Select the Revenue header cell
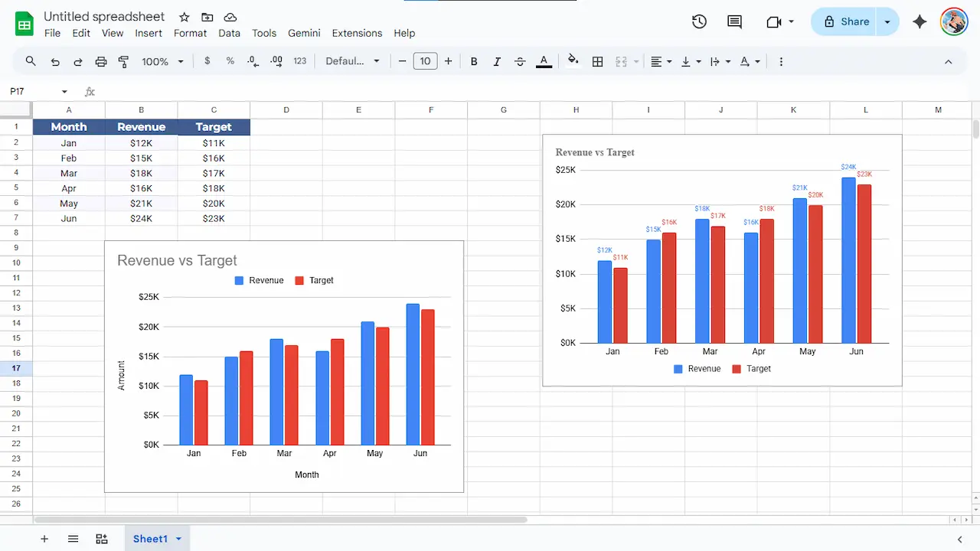980x551 pixels. coord(142,127)
